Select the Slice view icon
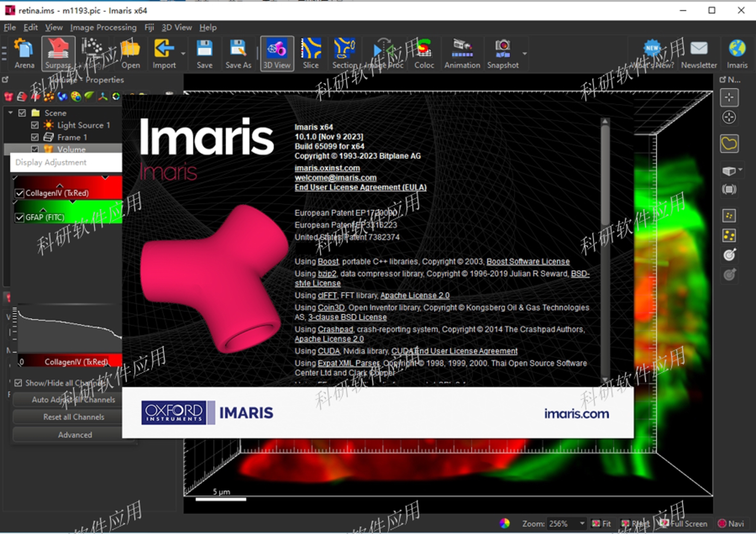The width and height of the screenshot is (756, 534). pos(311,54)
